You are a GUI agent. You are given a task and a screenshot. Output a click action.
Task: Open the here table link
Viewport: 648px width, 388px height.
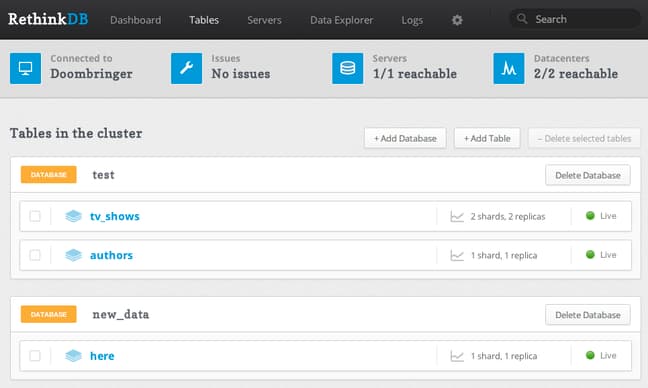102,356
